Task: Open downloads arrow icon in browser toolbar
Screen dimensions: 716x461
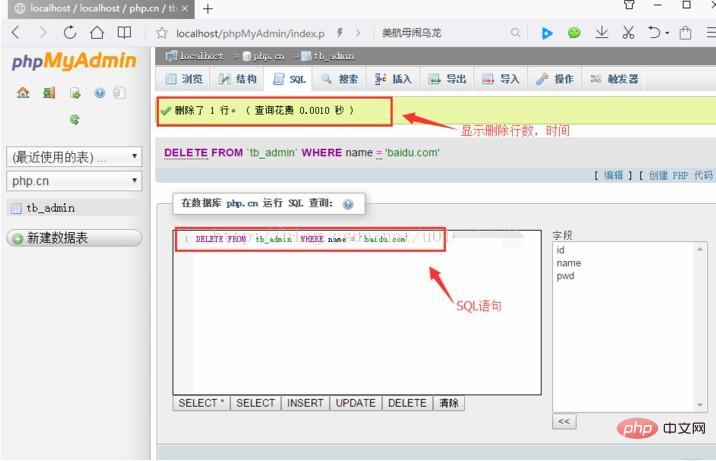Action: 602,32
